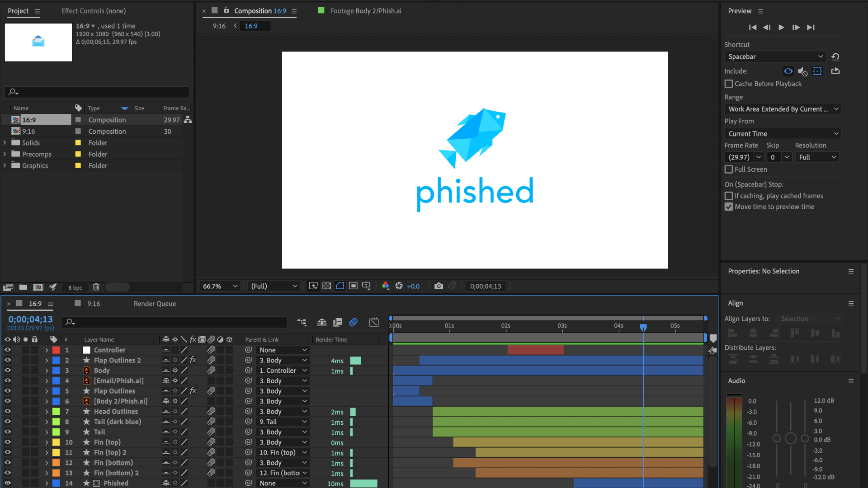Viewport: 868px width, 488px height.
Task: Expand the Precomps folder
Action: [x=5, y=155]
